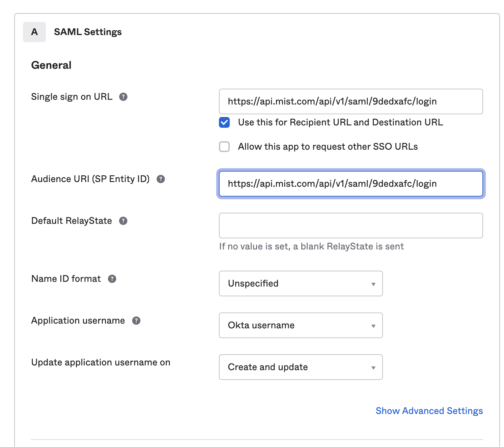Click the Default RelayState help icon
504x447 pixels.
pos(123,221)
